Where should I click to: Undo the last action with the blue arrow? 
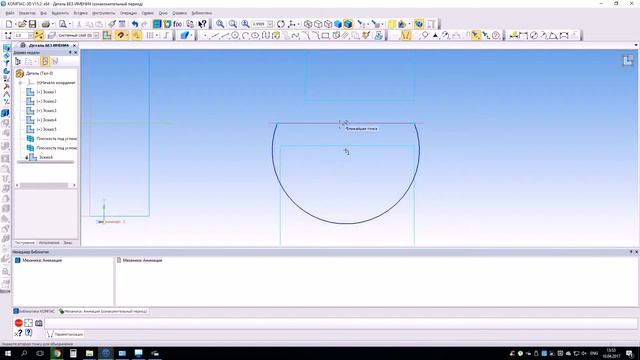pyautogui.click(x=135, y=24)
